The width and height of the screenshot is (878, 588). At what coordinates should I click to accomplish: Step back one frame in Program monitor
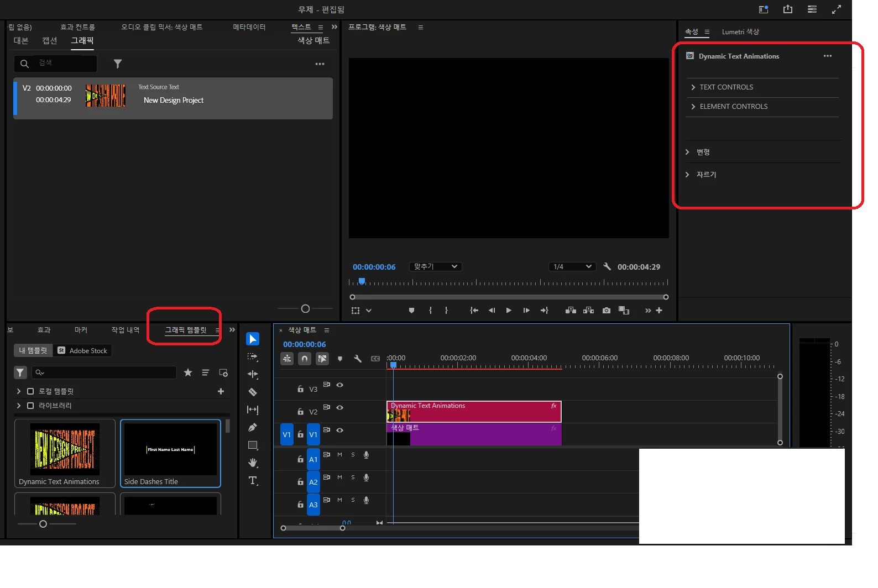pos(492,311)
